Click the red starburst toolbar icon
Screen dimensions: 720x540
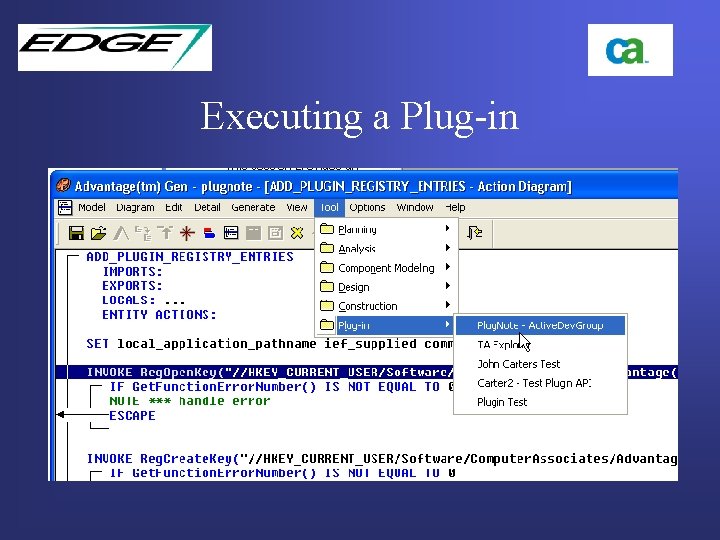tap(187, 233)
